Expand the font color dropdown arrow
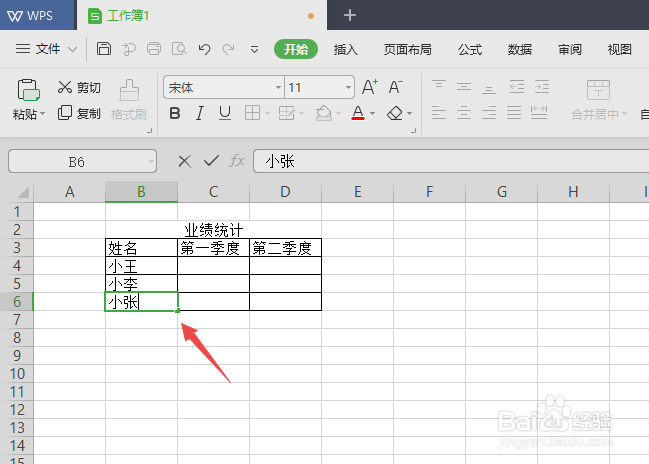 pyautogui.click(x=372, y=113)
